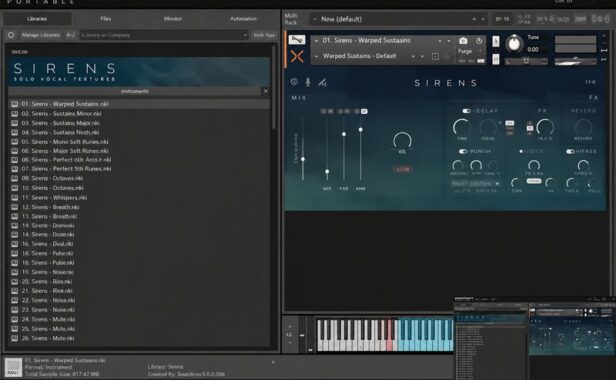Go to next instrument with right arrow

click(449, 41)
